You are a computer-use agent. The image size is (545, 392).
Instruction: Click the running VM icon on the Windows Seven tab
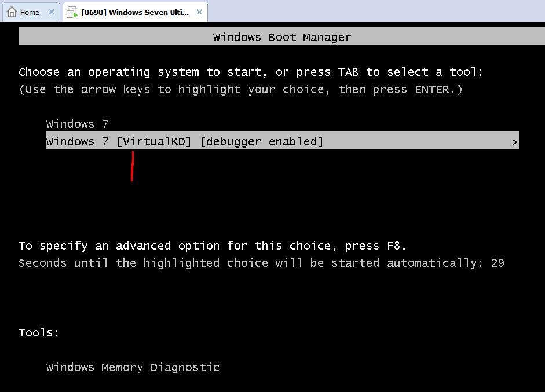tap(72, 12)
